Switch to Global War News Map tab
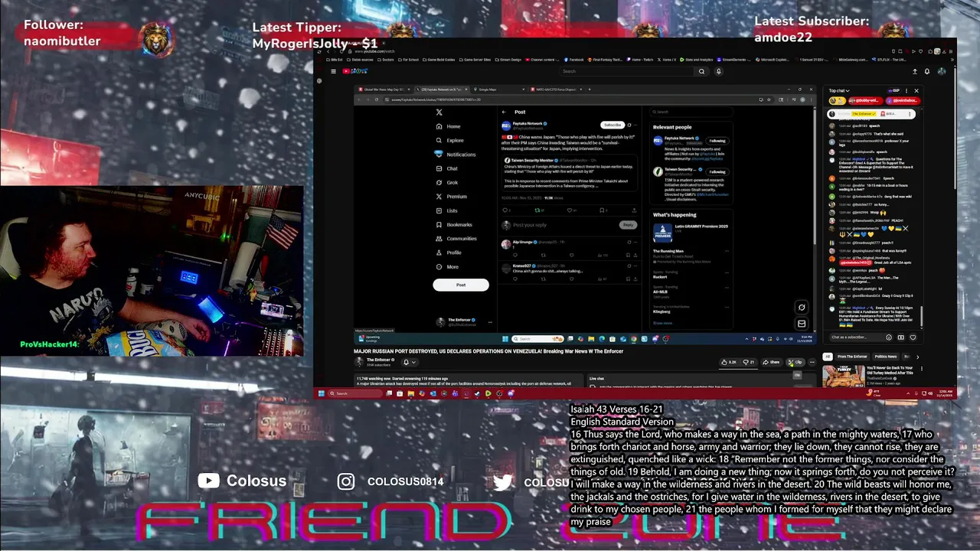980x551 pixels. (x=384, y=90)
